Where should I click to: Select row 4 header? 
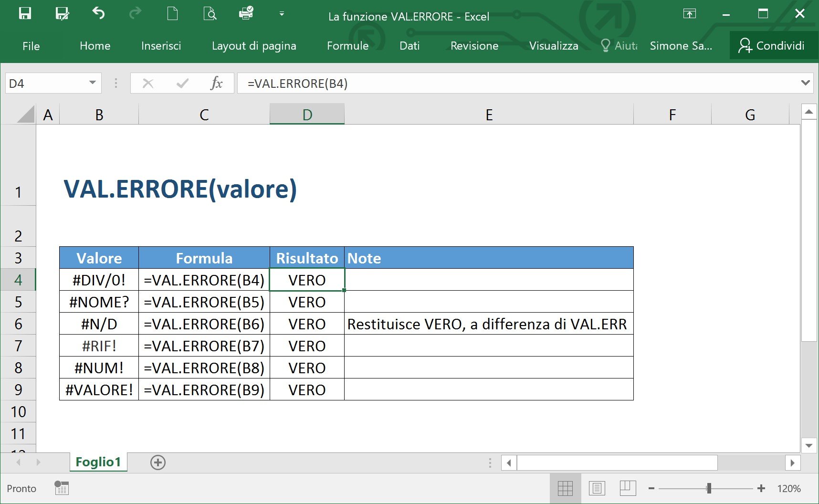pyautogui.click(x=18, y=280)
